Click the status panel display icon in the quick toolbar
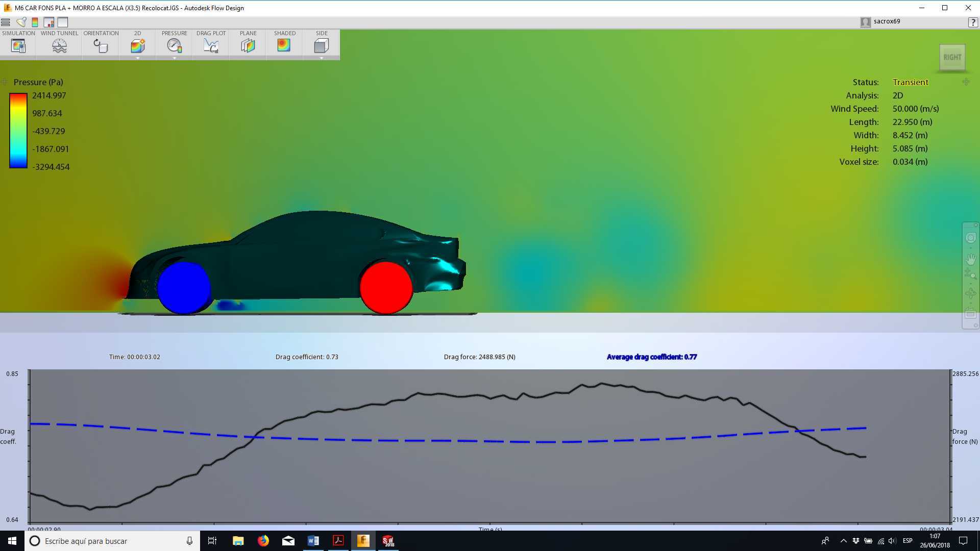980x551 pixels. click(x=49, y=22)
